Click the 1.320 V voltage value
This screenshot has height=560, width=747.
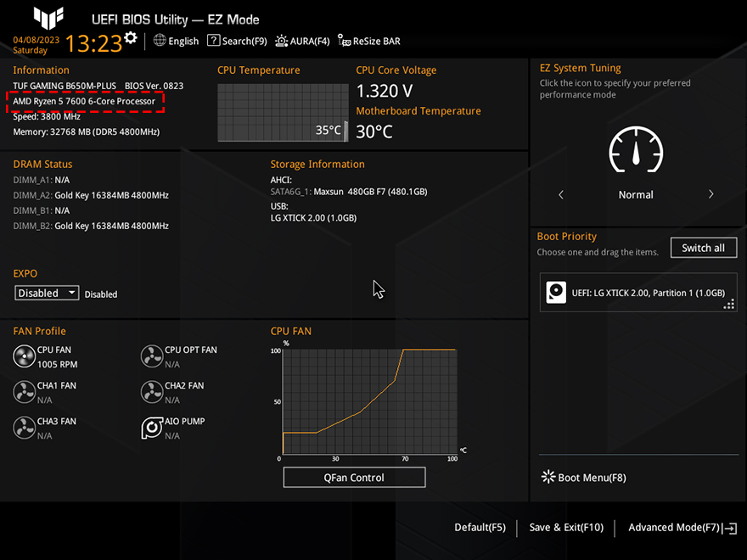385,91
